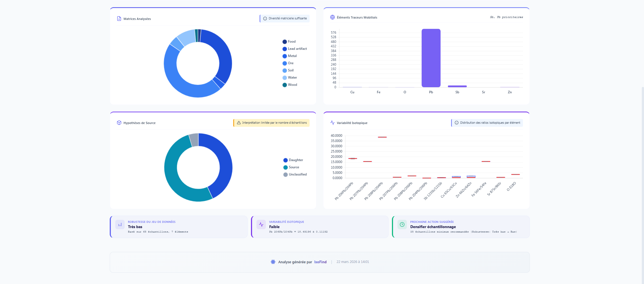This screenshot has height=284, width=644.
Task: Click the cube icon next to Hypothèses de Source
Action: click(x=119, y=123)
